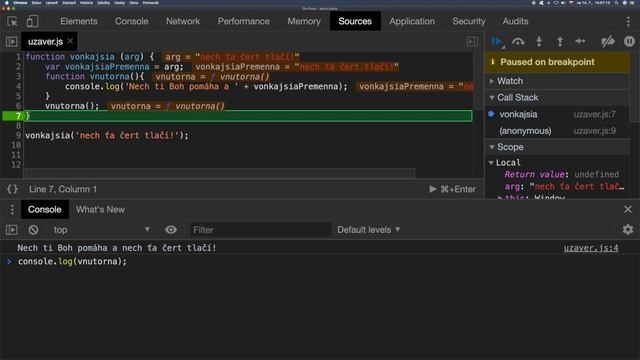Click line number 4 in the gutter
640x360 pixels.
tap(18, 86)
